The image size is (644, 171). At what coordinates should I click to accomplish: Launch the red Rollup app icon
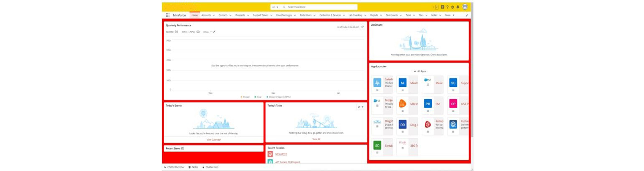[x=428, y=124]
